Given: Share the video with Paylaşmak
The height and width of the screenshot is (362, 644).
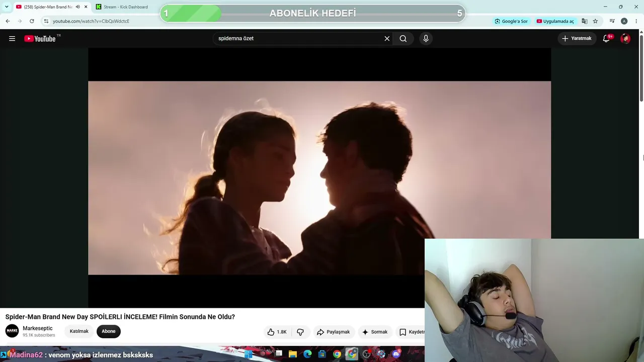Looking at the screenshot, I should [x=333, y=332].
